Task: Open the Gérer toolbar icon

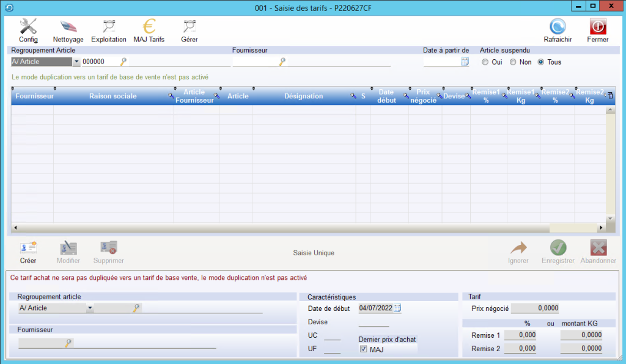Action: (190, 27)
